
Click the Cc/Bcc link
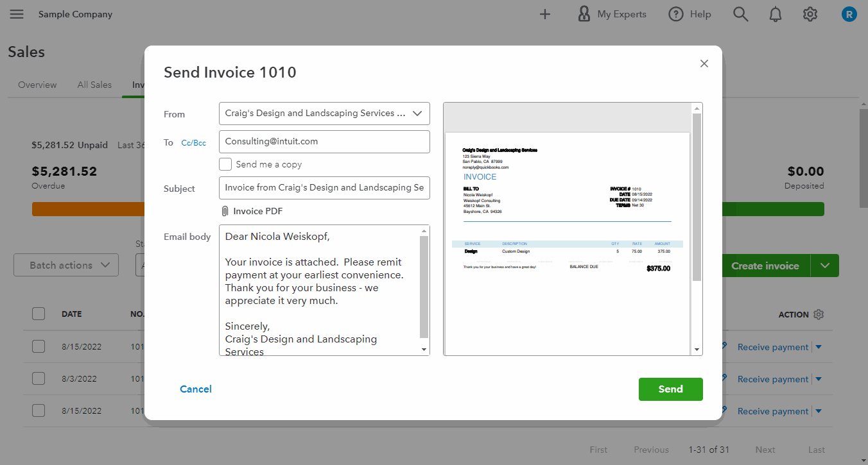click(x=194, y=143)
